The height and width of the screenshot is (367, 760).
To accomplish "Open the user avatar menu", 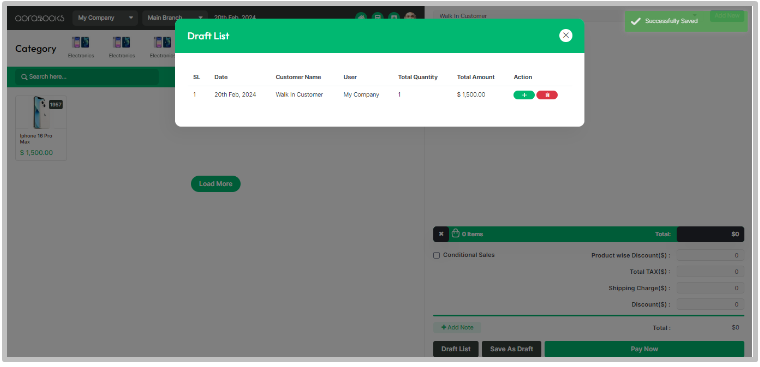I will [x=410, y=17].
